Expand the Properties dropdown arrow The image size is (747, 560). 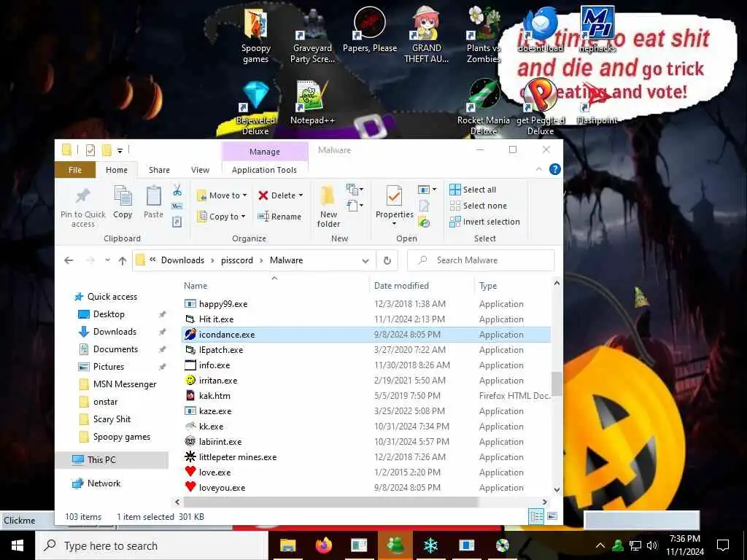click(394, 224)
